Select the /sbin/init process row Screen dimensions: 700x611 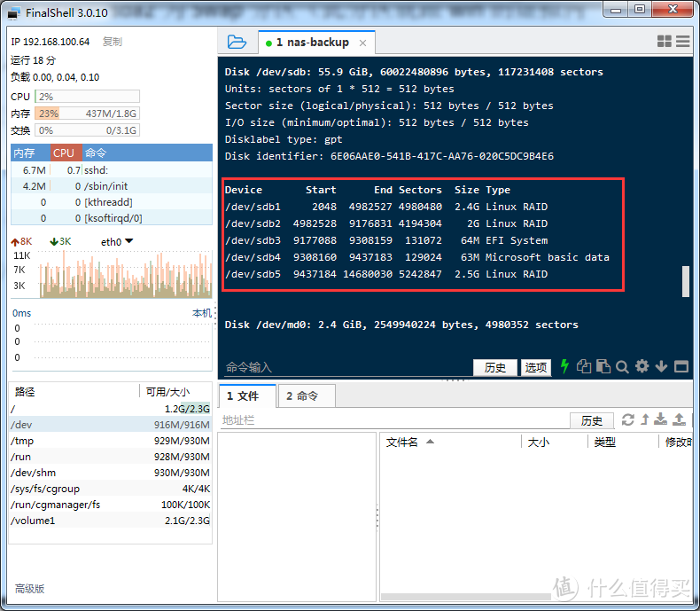point(112,186)
